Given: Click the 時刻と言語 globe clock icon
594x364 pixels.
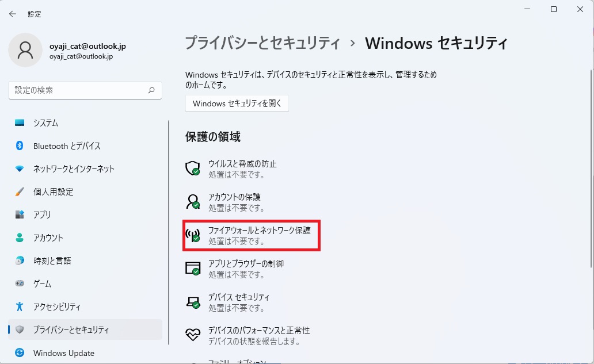Looking at the screenshot, I should 20,260.
